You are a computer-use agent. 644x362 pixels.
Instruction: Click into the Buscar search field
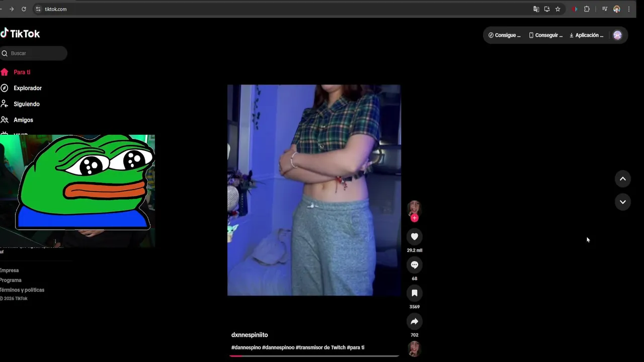[34, 53]
